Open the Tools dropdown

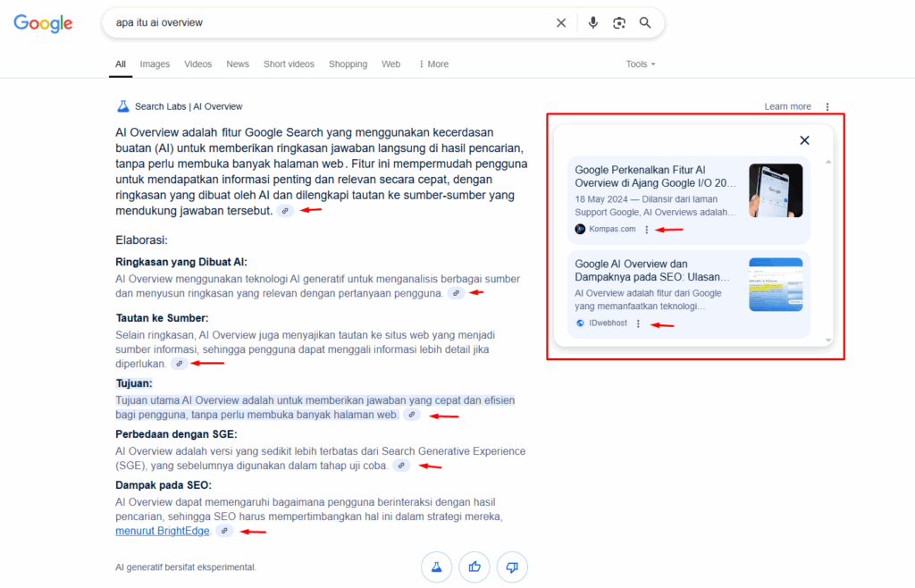pos(641,64)
